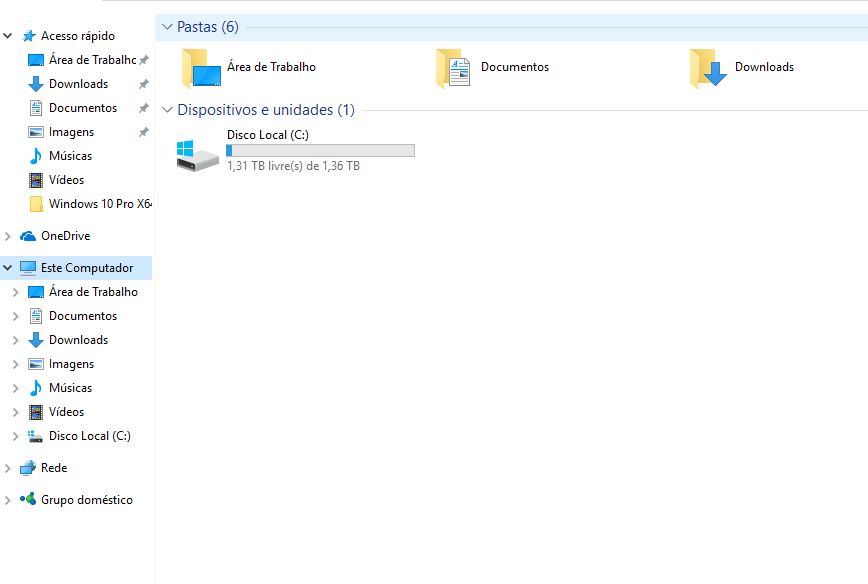Click the pin icon beside Imagens in Acesso rápido
The width and height of the screenshot is (868, 584).
[x=144, y=132]
